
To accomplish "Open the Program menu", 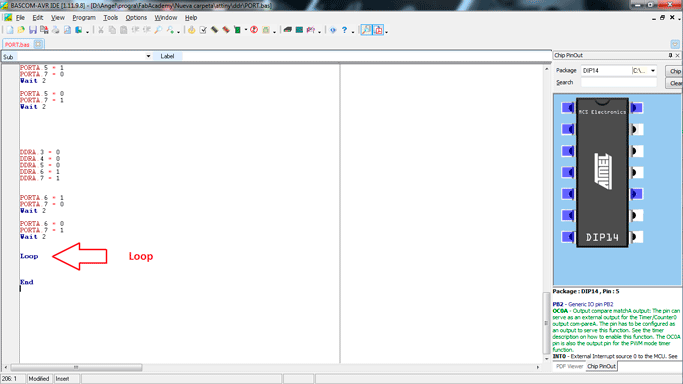I will pos(84,18).
